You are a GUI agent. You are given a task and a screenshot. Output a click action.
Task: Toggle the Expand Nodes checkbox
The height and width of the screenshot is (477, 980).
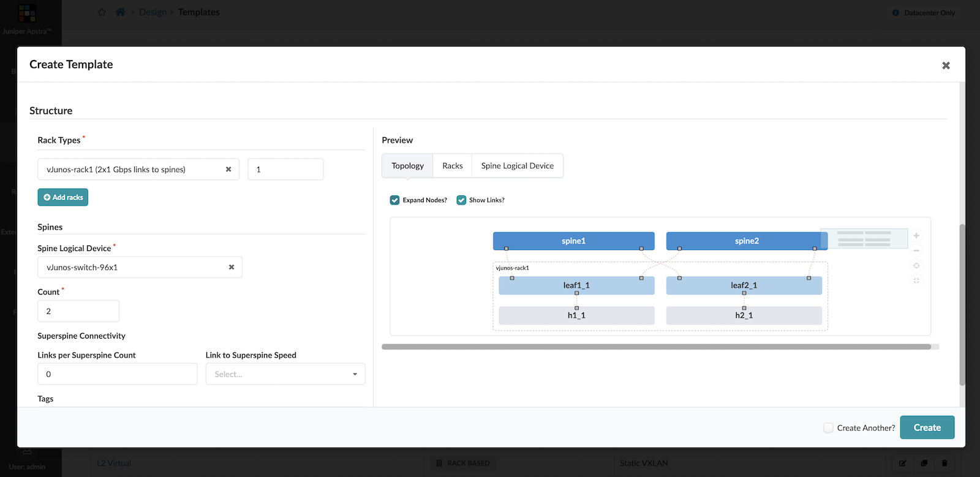395,200
